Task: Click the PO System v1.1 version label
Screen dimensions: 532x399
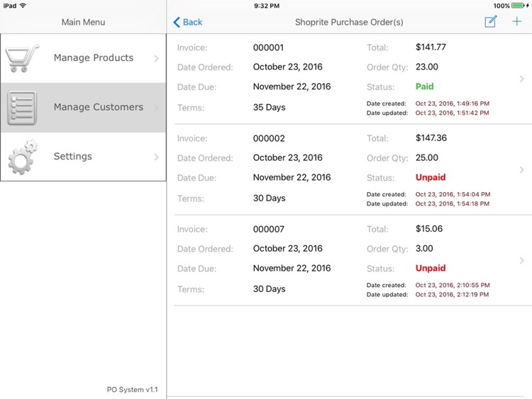Action: click(x=133, y=390)
